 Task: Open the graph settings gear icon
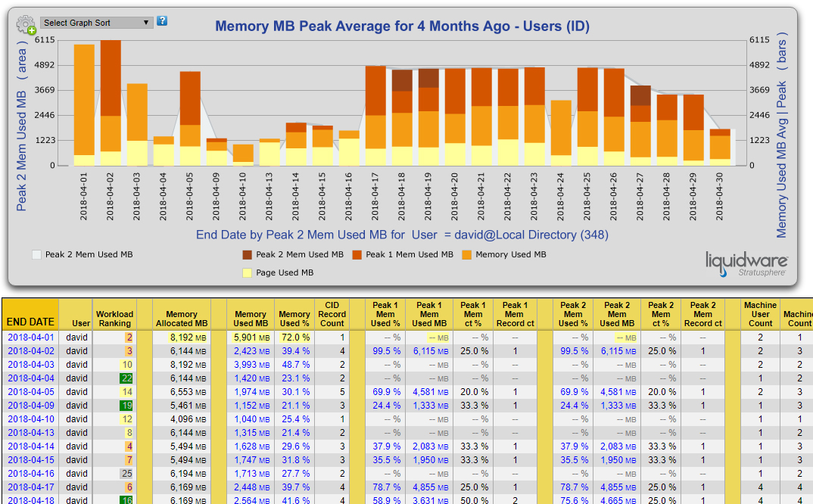tap(26, 24)
